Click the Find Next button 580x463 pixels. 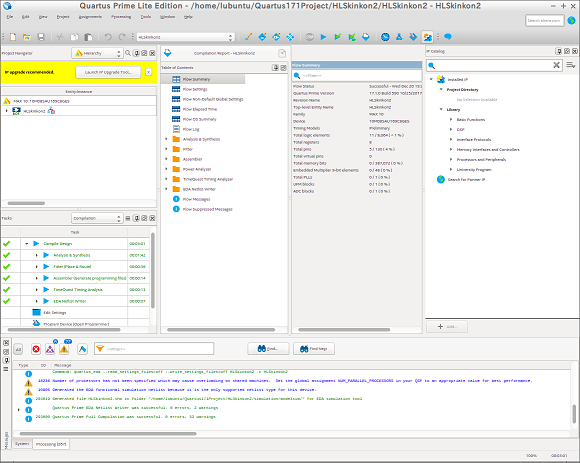(314, 349)
